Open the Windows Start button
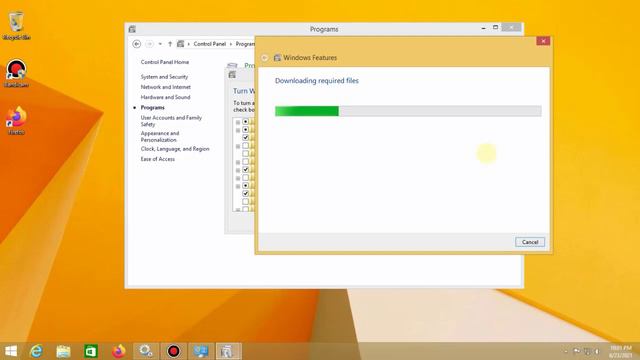The height and width of the screenshot is (360, 640). coord(11,351)
